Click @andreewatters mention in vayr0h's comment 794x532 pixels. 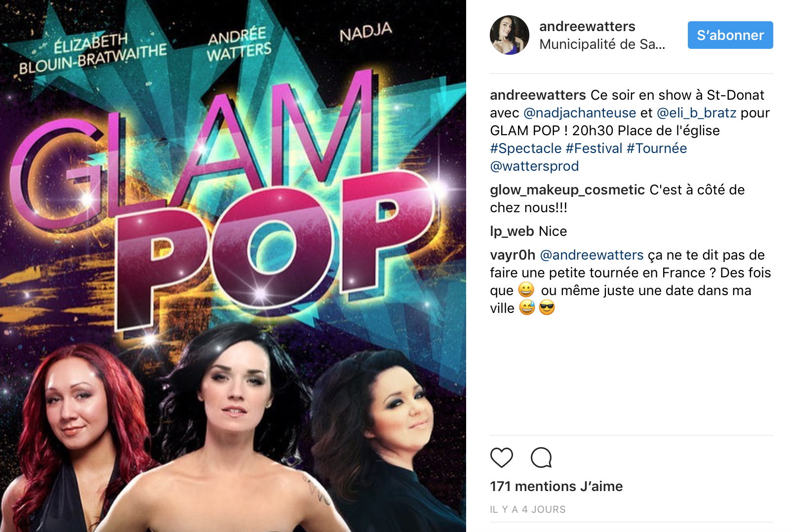(x=592, y=255)
